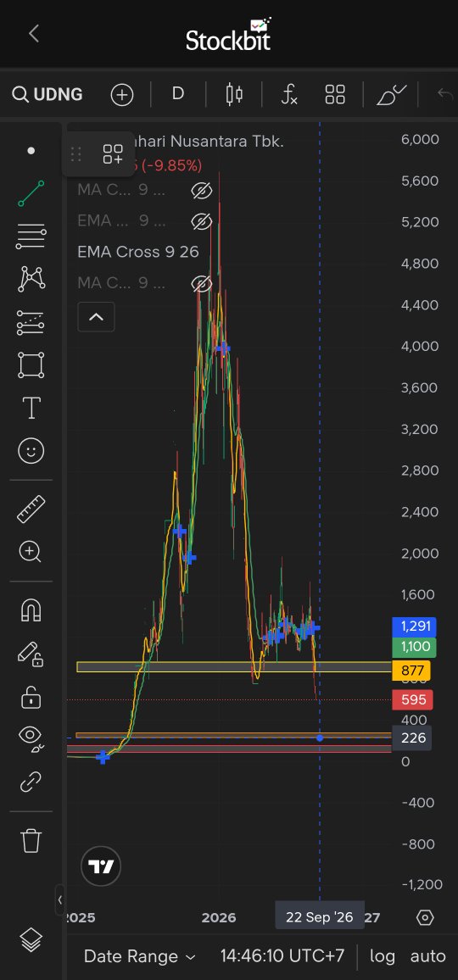Open the D timeframe interval selector
The height and width of the screenshot is (980, 458).
[178, 94]
